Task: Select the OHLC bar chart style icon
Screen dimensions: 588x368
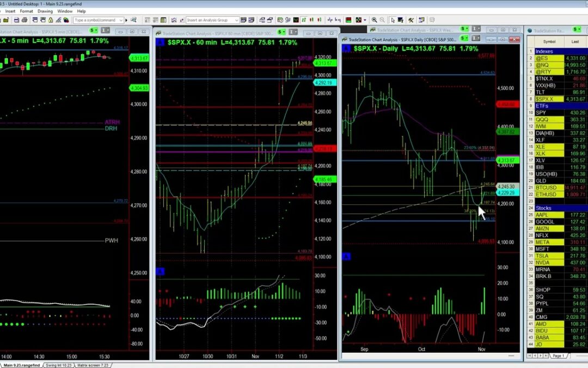Action: (304, 20)
